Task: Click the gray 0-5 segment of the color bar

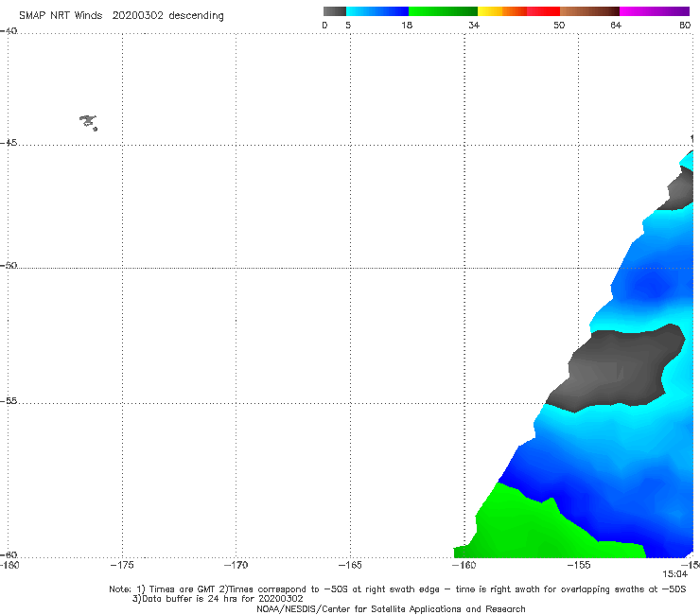Action: point(335,11)
